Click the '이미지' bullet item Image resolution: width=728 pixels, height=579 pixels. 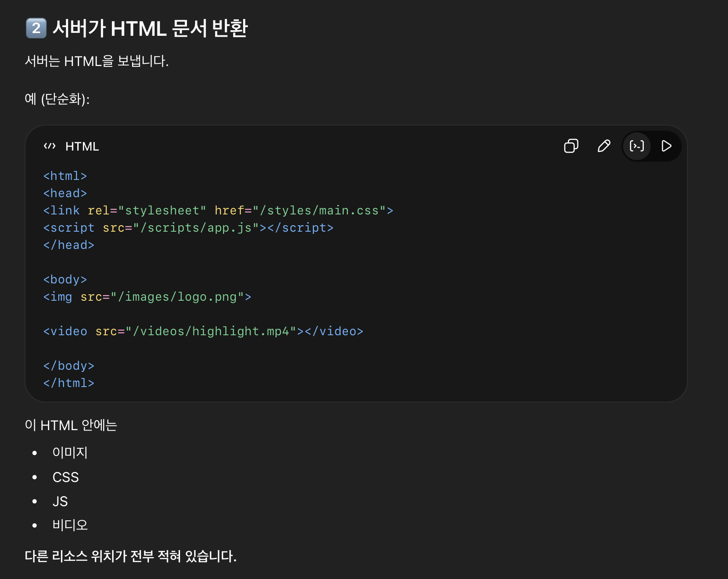pyautogui.click(x=70, y=453)
